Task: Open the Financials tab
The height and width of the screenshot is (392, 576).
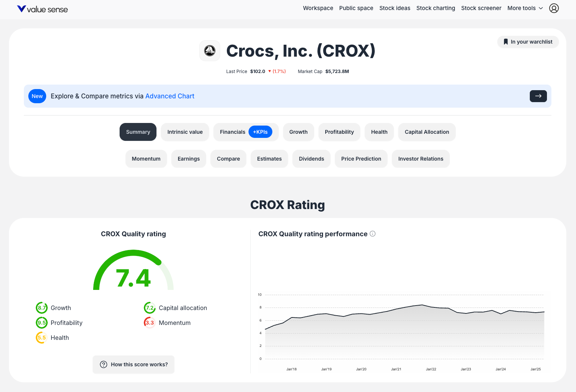Action: [232, 132]
